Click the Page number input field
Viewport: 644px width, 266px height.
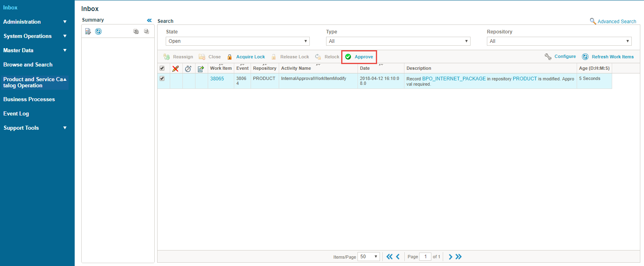pos(425,257)
